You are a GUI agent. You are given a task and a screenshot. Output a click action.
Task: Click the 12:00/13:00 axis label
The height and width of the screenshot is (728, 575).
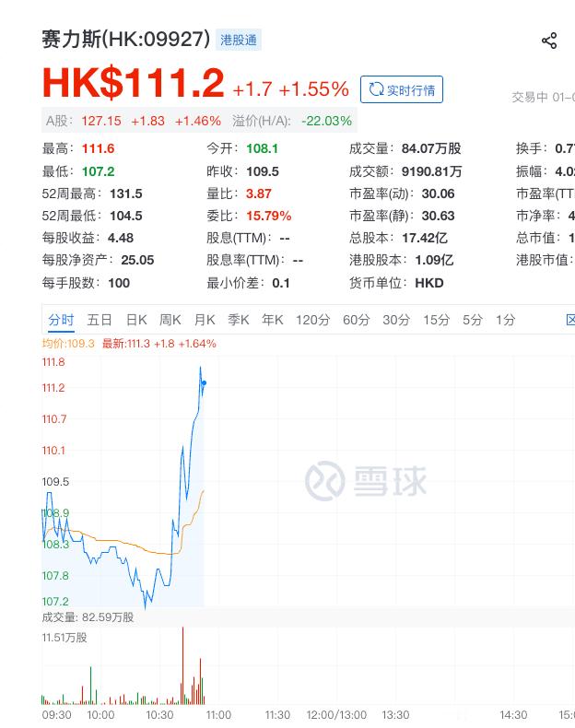[x=336, y=715]
